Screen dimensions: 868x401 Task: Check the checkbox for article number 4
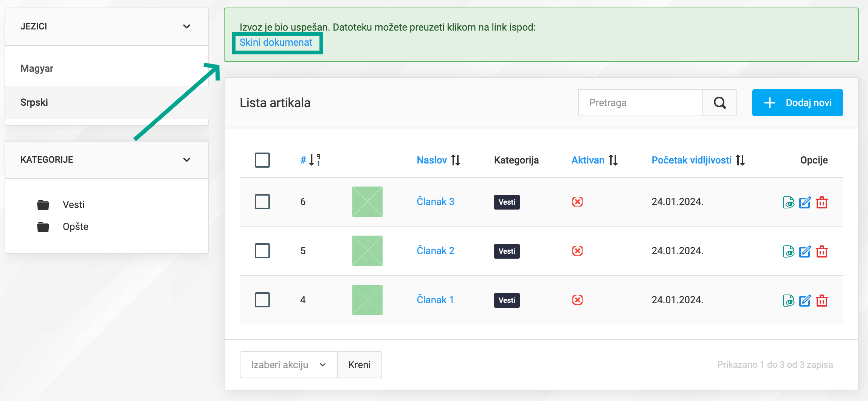(262, 299)
